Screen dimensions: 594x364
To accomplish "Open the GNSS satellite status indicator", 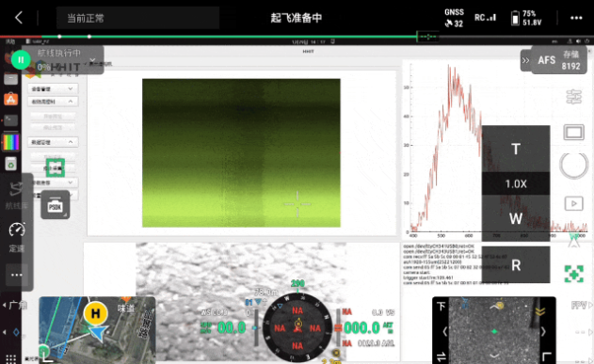I will click(x=454, y=18).
